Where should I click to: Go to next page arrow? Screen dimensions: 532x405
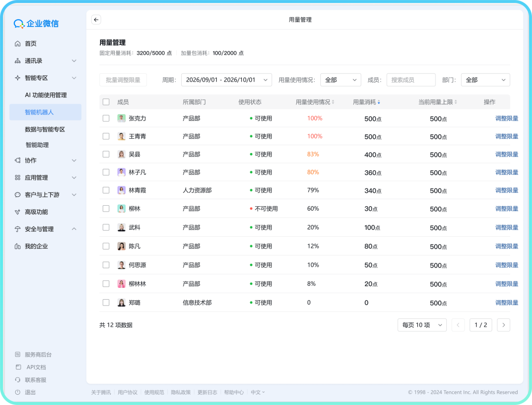click(503, 325)
